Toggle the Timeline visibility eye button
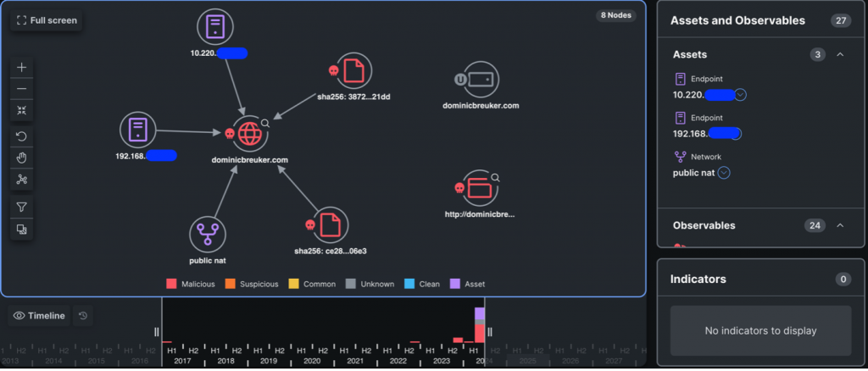The width and height of the screenshot is (868, 371). (x=40, y=316)
